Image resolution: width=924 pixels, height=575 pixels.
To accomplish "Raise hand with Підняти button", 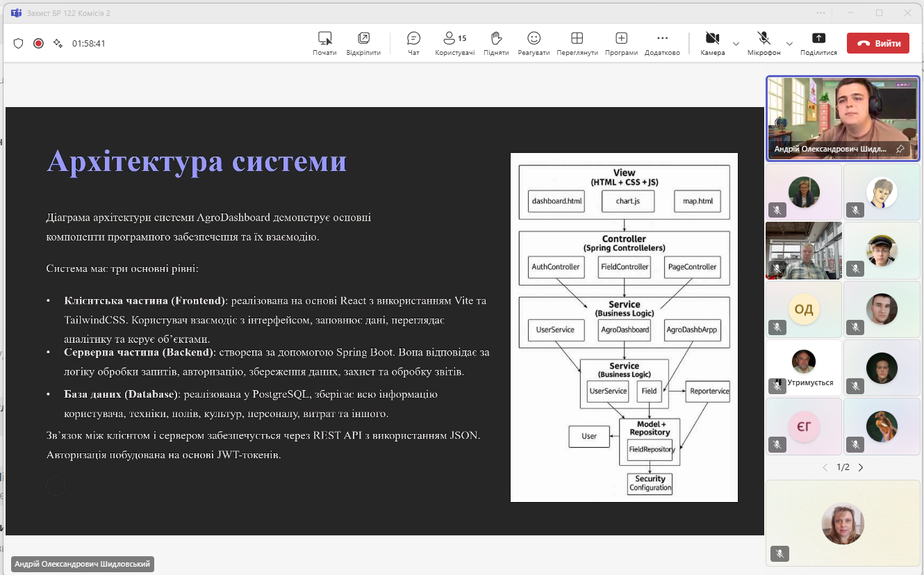I will click(x=496, y=43).
